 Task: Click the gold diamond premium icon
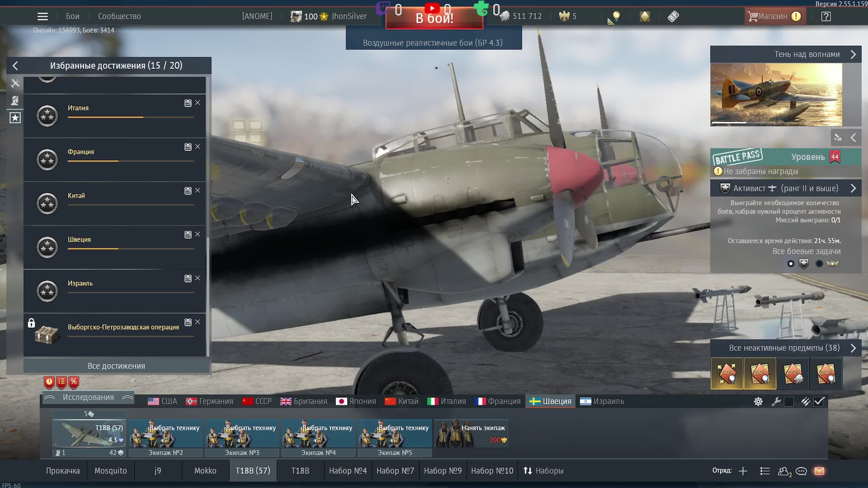[x=645, y=16]
